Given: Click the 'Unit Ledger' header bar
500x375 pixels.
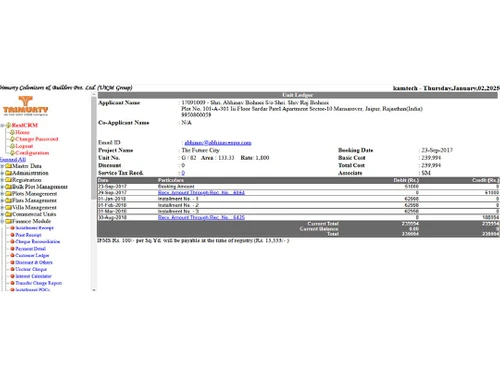Looking at the screenshot, I should click(297, 95).
